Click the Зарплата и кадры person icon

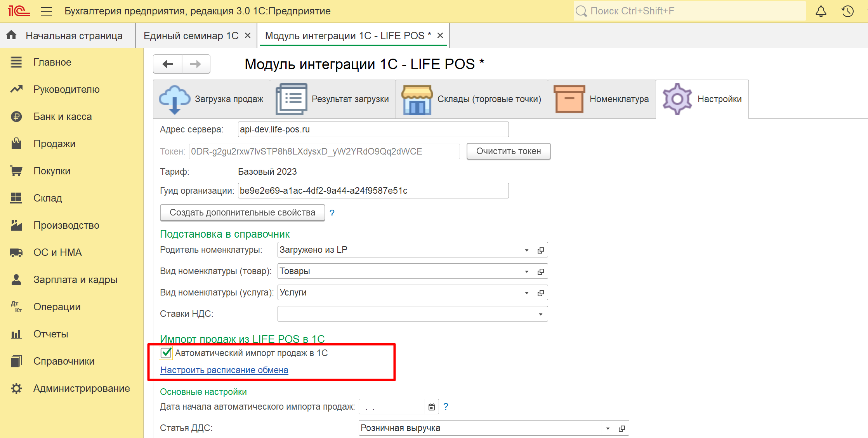(x=16, y=280)
